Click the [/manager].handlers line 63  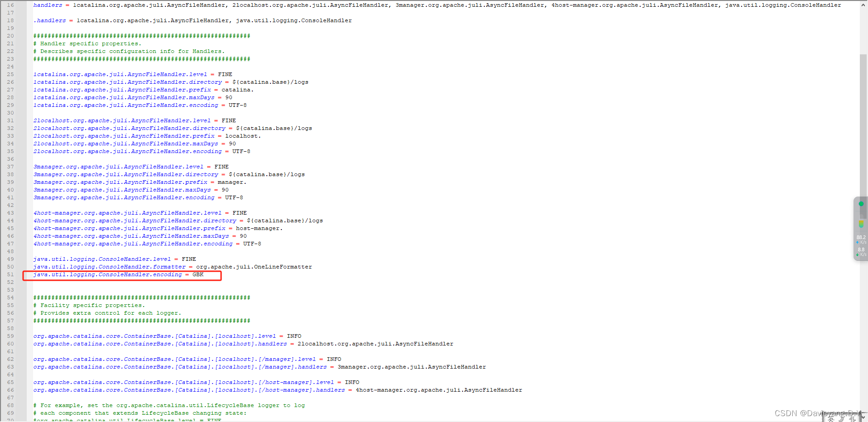260,367
